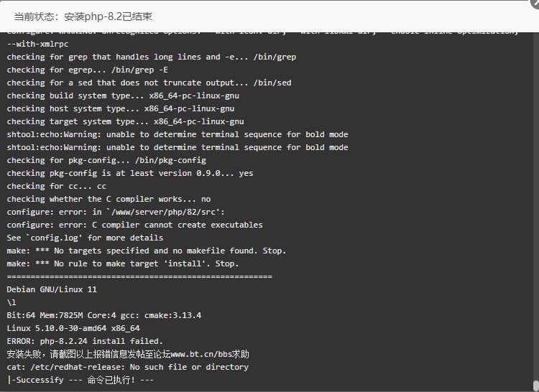539x392 pixels.
Task: Click the '/etc/redhat-release: No such file' line
Action: (127, 367)
